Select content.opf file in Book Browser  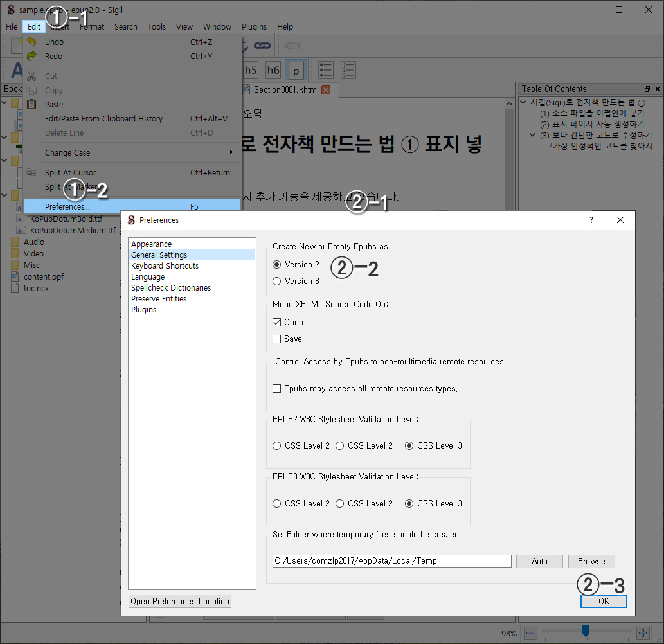click(37, 276)
